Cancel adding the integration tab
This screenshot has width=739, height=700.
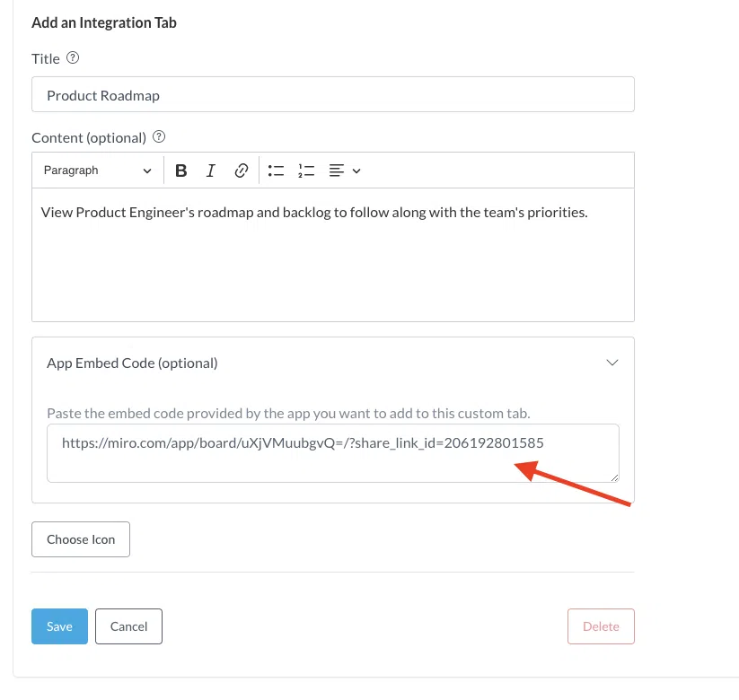coord(128,626)
